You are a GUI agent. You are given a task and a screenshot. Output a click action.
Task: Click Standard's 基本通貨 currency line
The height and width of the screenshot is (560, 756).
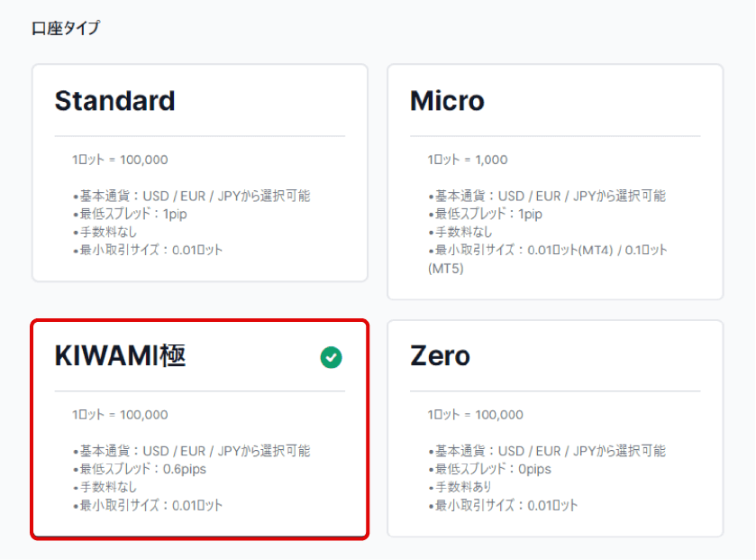click(191, 196)
